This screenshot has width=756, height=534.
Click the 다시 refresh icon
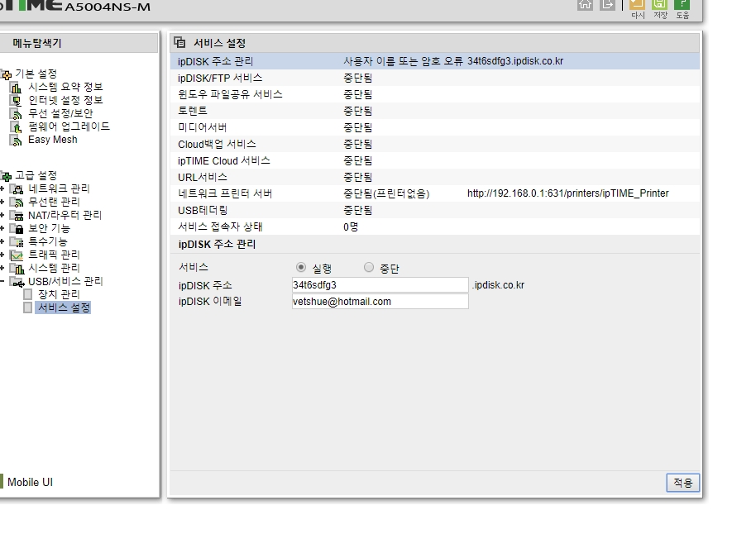638,4
